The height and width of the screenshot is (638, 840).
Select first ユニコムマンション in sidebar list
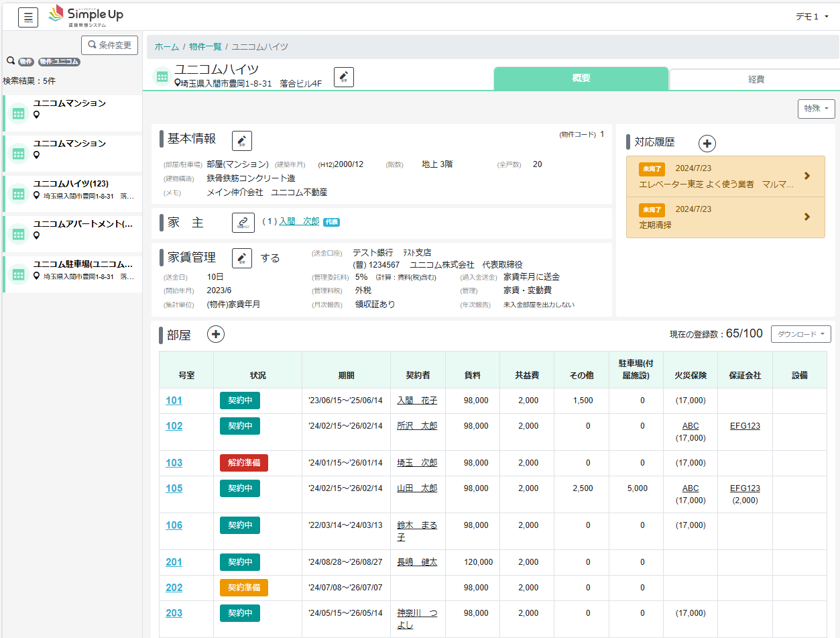click(72, 113)
